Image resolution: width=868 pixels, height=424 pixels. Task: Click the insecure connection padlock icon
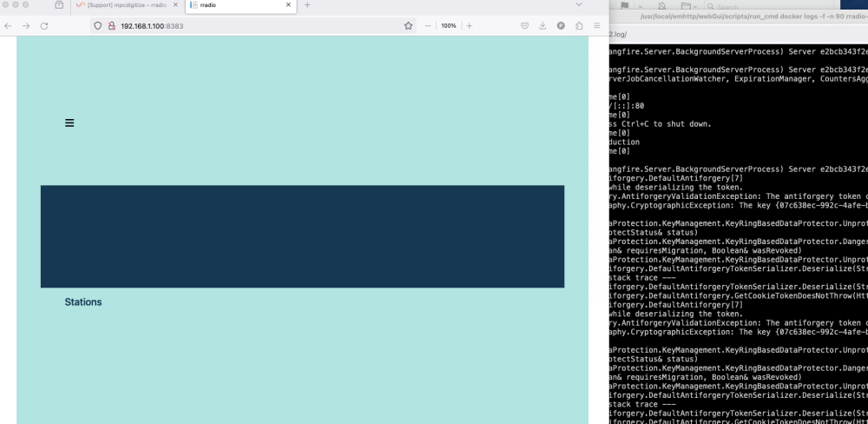tap(111, 25)
